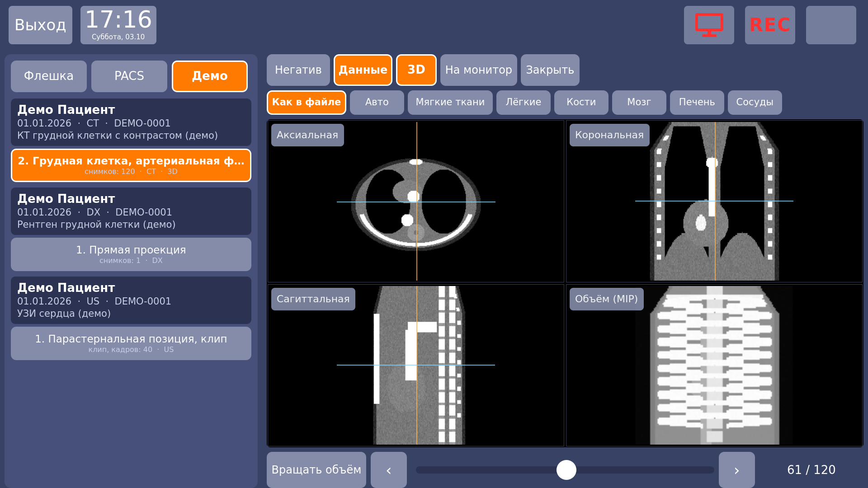Select Как в файле window preset
This screenshot has height=488, width=868.
pos(307,103)
